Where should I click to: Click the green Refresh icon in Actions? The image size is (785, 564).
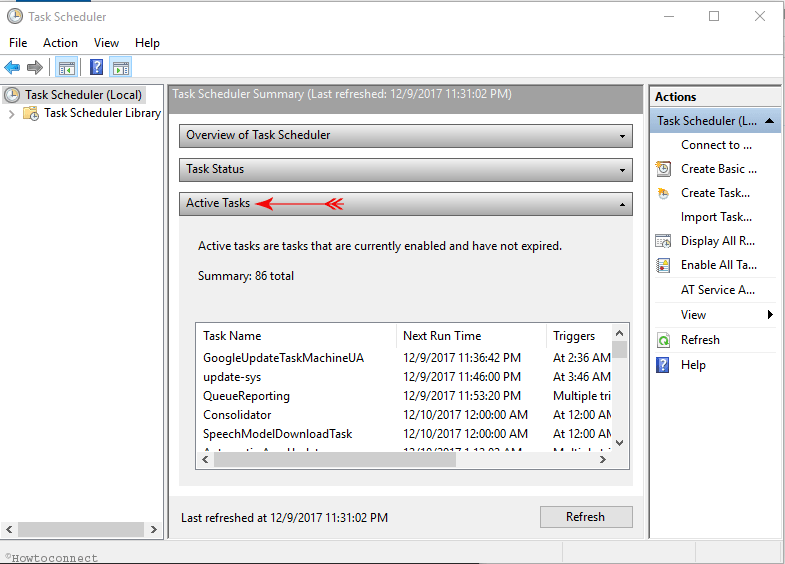663,340
